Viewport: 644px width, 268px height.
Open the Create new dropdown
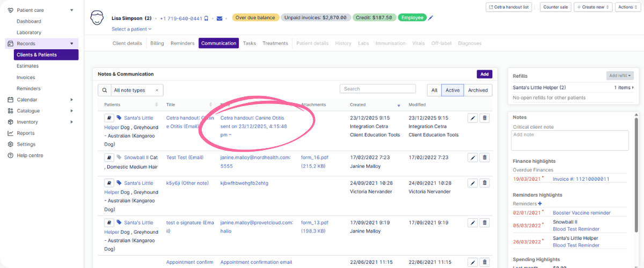(593, 7)
